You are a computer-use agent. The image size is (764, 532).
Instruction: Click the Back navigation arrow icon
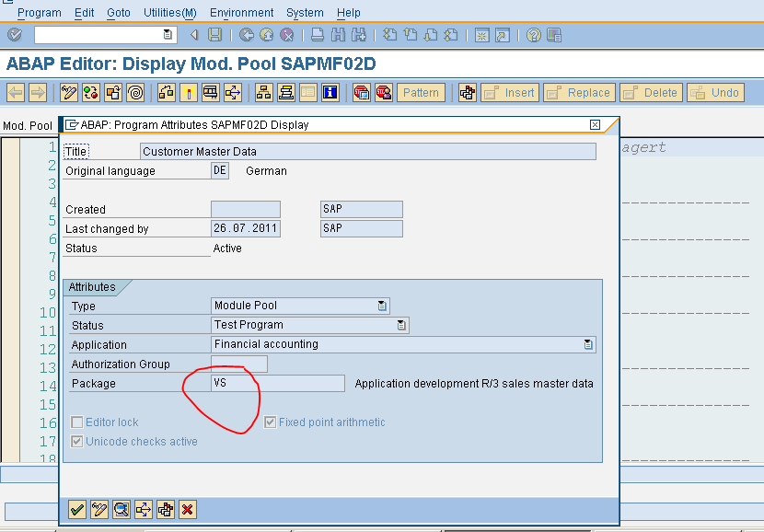click(195, 35)
